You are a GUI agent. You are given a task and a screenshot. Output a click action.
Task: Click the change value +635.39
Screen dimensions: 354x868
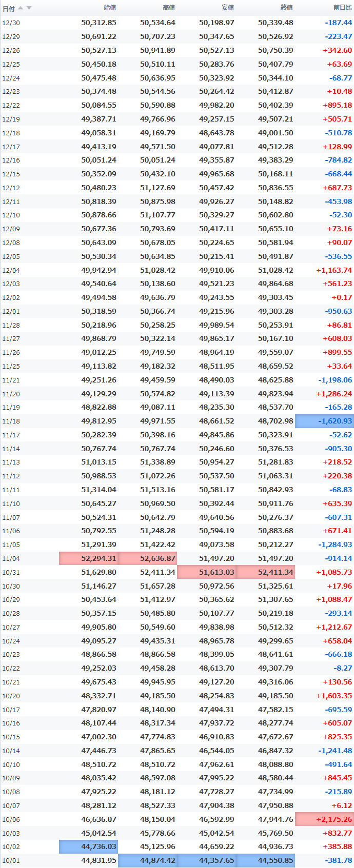[338, 503]
